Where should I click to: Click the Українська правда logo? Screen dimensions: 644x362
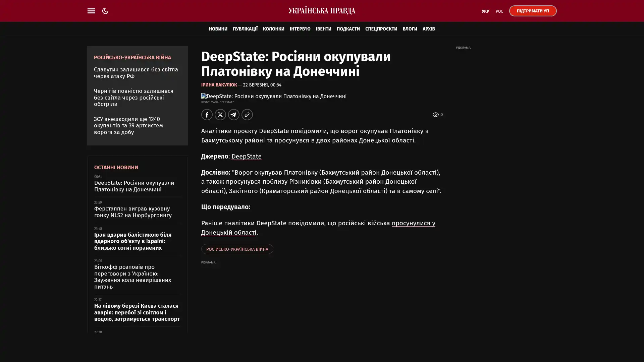[x=322, y=11]
